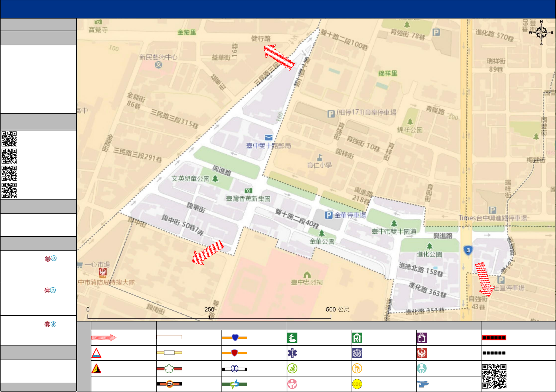Click the 進化路 363巷 label
Viewport: 556px width, 392px height.
click(428, 290)
